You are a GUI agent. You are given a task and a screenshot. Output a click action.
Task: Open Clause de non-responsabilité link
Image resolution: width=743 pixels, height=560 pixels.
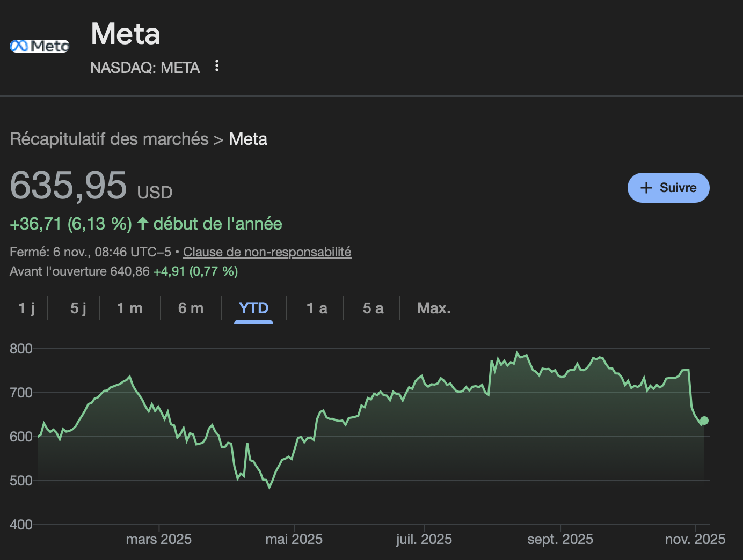pos(267,252)
